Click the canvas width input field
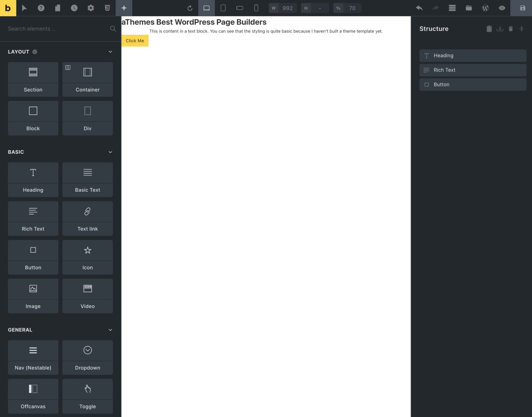This screenshot has width=532, height=417. click(287, 8)
